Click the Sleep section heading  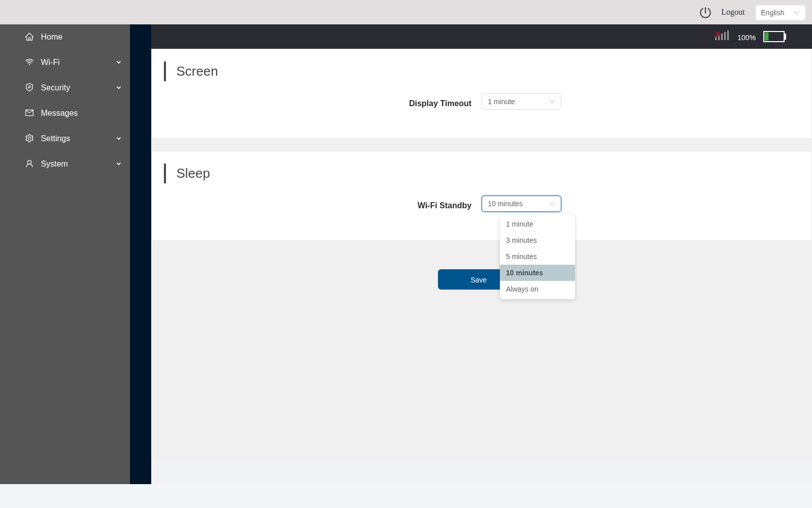point(193,173)
